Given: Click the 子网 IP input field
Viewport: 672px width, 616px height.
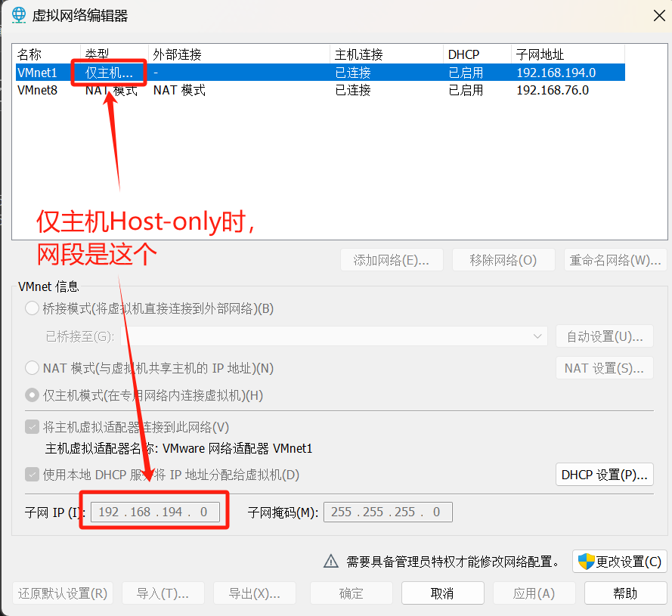Looking at the screenshot, I should pos(155,512).
